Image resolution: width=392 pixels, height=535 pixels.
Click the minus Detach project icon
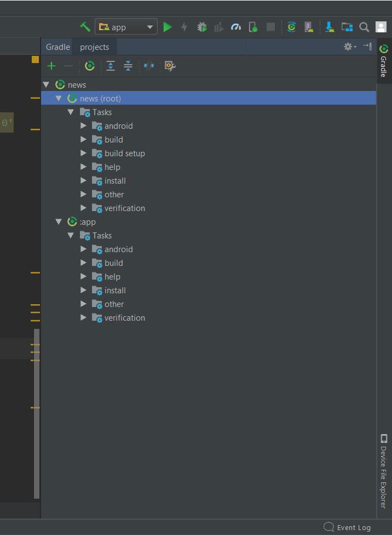pos(68,66)
